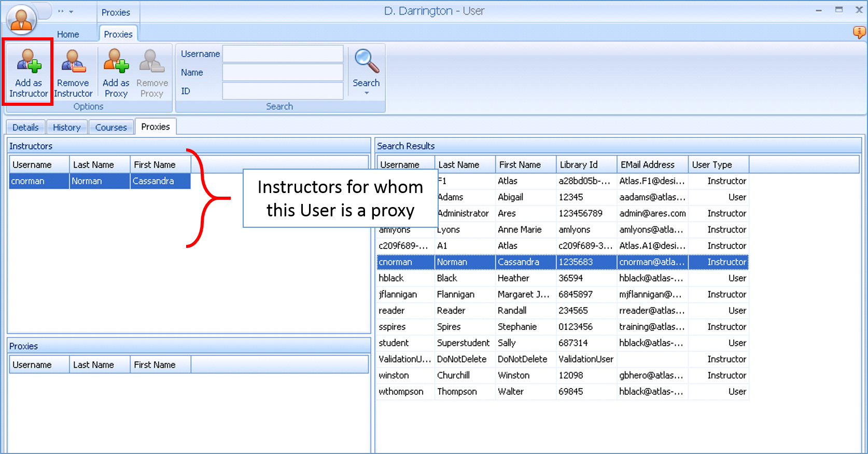Screen dimensions: 868x454
Task: Open the Details tab
Action: point(25,127)
